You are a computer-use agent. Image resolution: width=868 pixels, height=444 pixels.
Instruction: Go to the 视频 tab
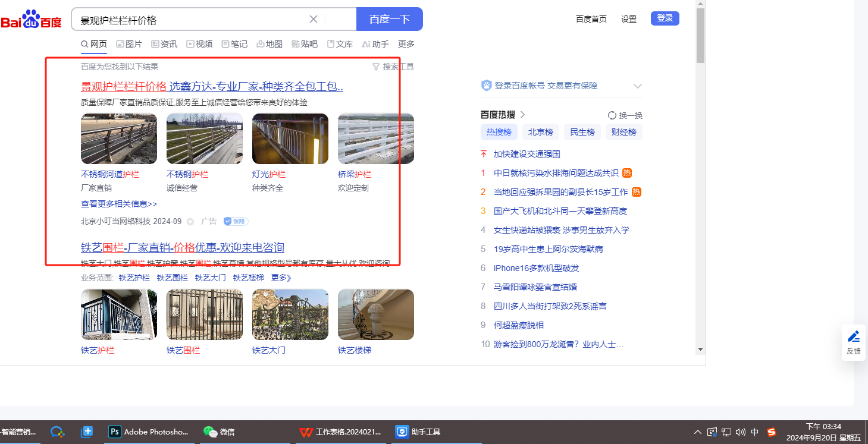[x=199, y=44]
